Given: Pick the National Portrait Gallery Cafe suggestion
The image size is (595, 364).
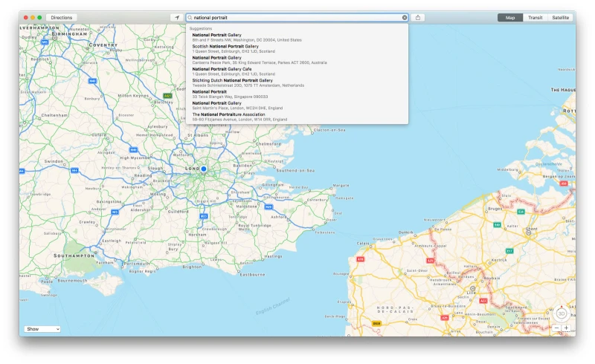Looking at the screenshot, I should coord(238,71).
